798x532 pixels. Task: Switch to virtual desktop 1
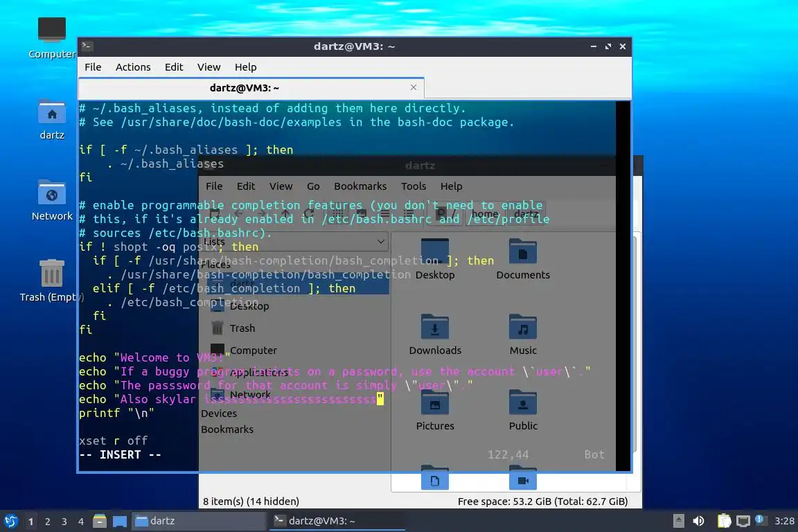(31, 522)
